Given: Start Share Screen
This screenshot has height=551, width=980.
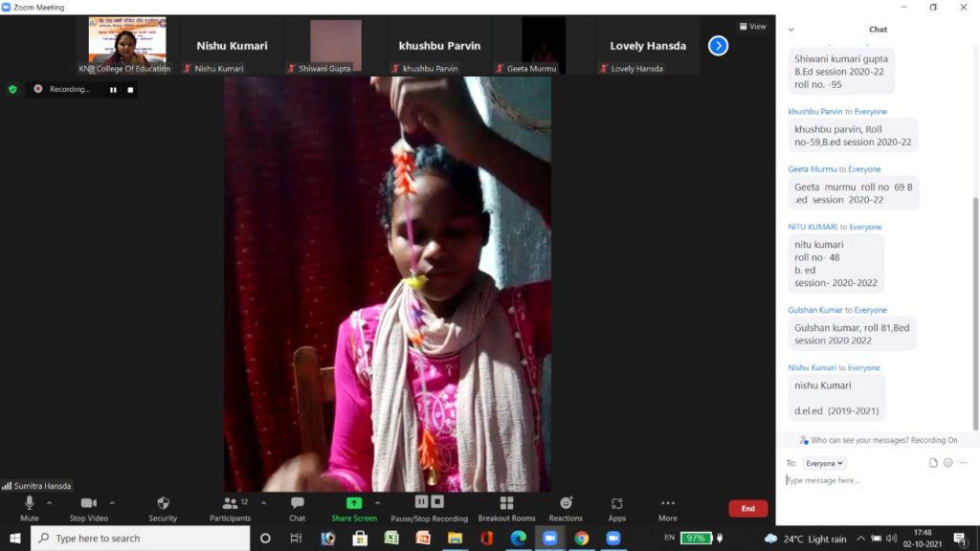Looking at the screenshot, I should click(x=354, y=509).
